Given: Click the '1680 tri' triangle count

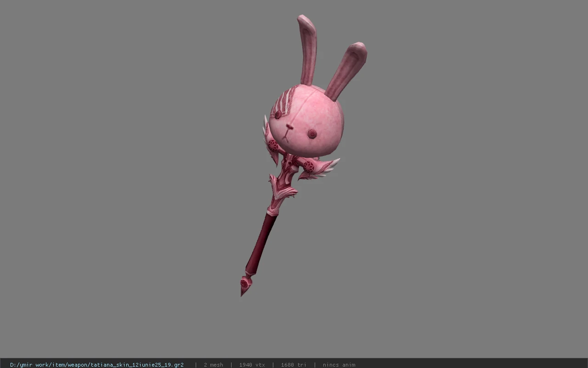Looking at the screenshot, I should pos(294,365).
